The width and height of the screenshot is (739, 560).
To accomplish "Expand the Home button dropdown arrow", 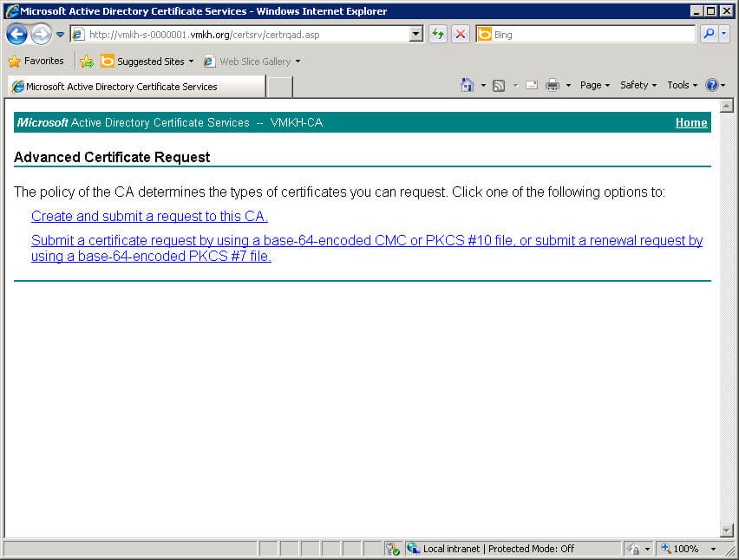I will coord(483,86).
